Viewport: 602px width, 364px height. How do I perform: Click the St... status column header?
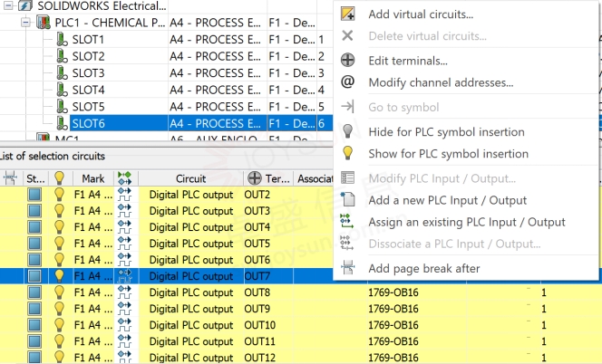tap(35, 178)
